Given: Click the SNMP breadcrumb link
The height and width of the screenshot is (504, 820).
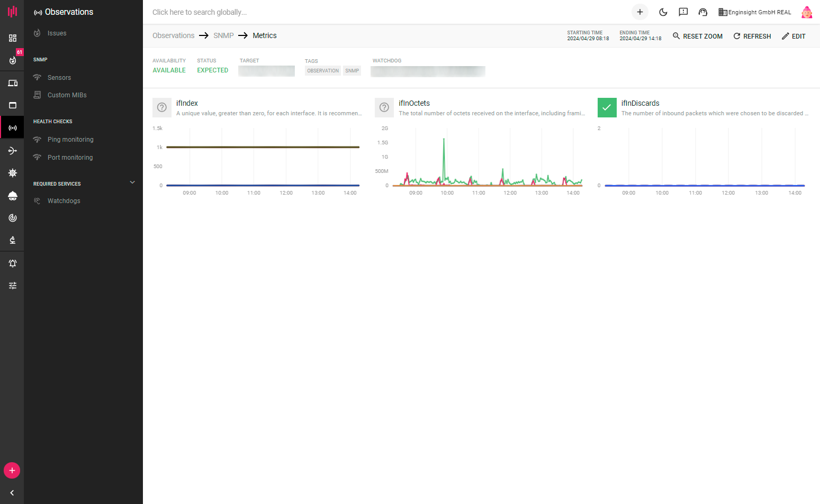Looking at the screenshot, I should coord(223,35).
